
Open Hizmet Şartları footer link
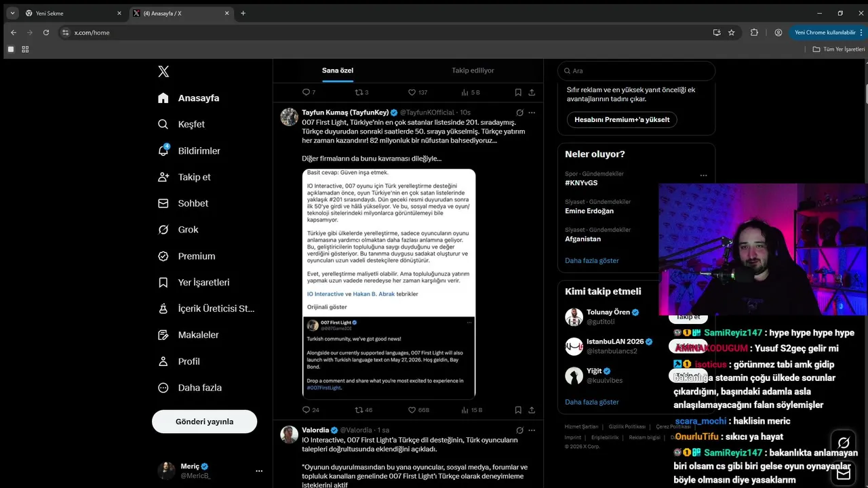click(581, 426)
